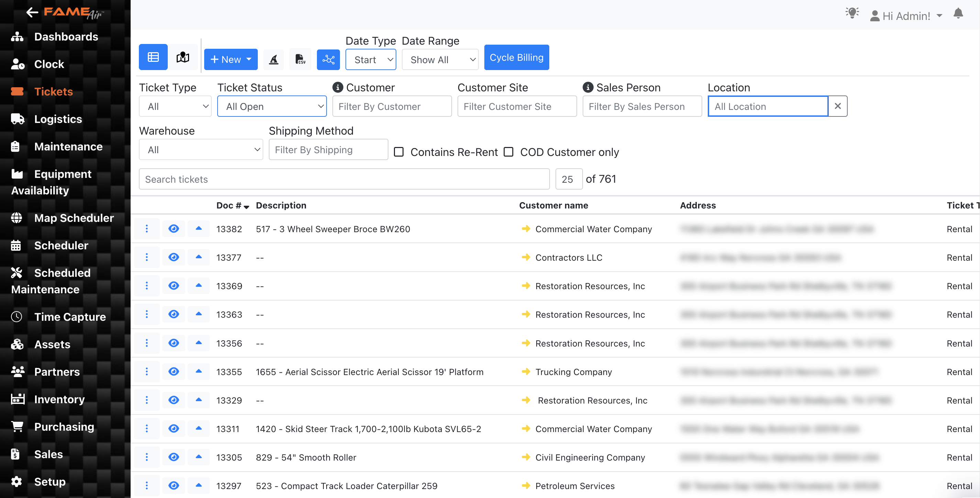980x498 pixels.
Task: Click the Search tickets field
Action: 344,179
